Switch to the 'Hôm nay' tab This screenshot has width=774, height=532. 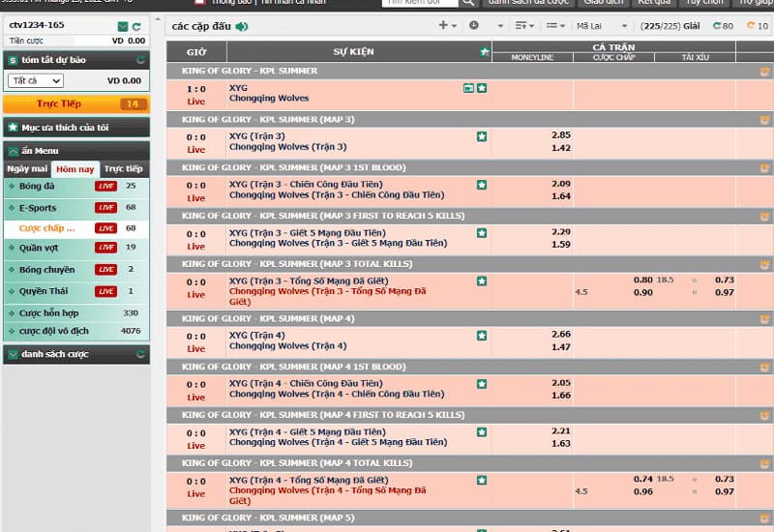tap(75, 169)
